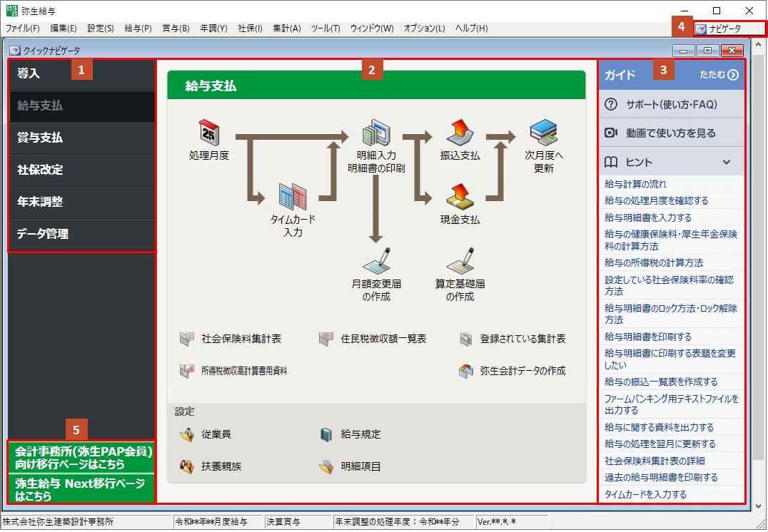Select the 給与支払 sidebar tab
The height and width of the screenshot is (532, 768).
pyautogui.click(x=82, y=106)
